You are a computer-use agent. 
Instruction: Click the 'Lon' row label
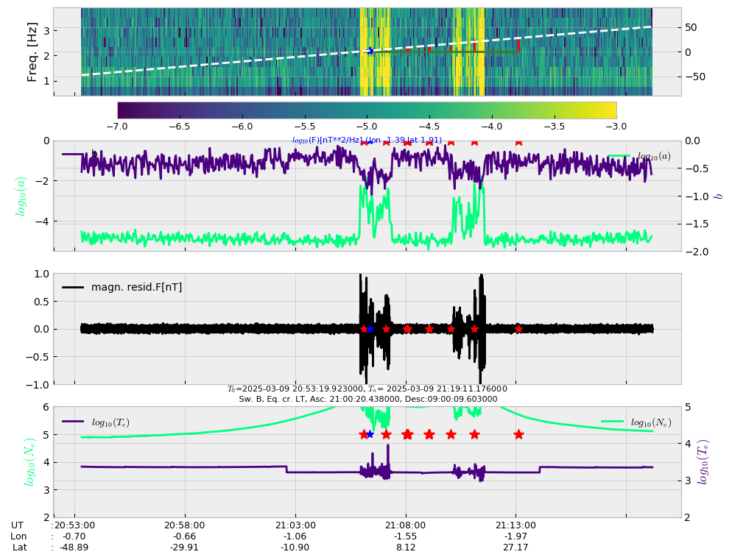coord(18,536)
